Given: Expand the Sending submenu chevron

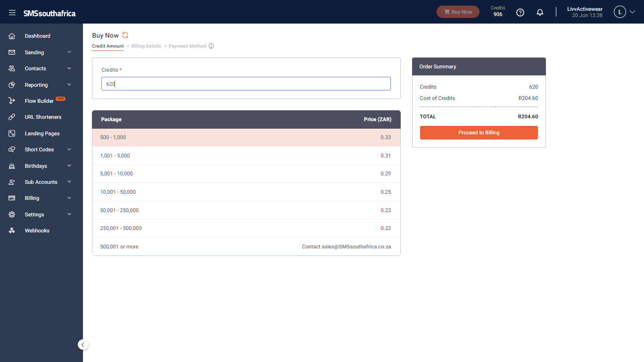Looking at the screenshot, I should pyautogui.click(x=69, y=52).
